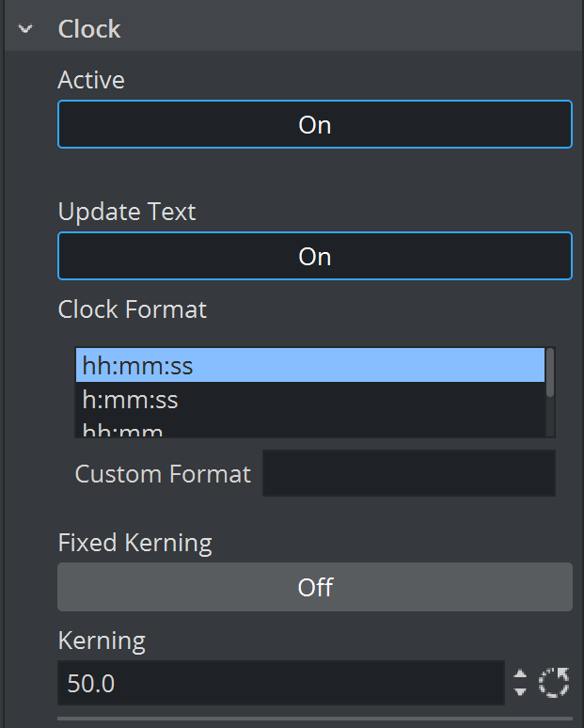This screenshot has height=728, width=584.
Task: Disable the Update Text toggle
Action: click(x=315, y=256)
